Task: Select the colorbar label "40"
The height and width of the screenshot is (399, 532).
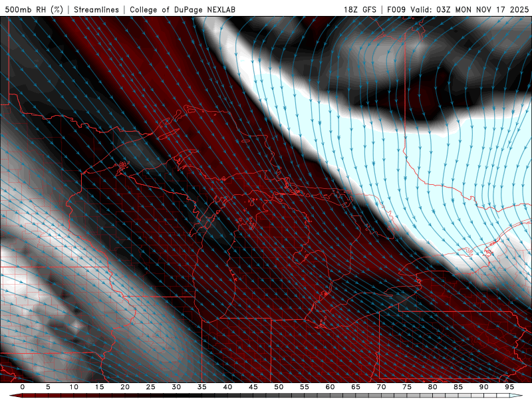Action: click(227, 387)
